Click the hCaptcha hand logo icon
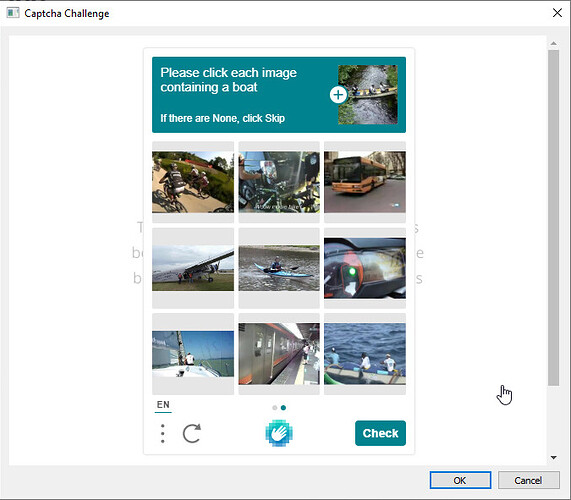This screenshot has width=571, height=500. pos(279,433)
